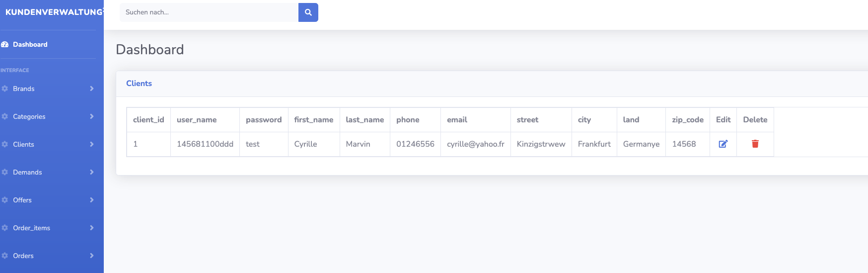
Task: Click the edit pencil icon for Cyrille
Action: point(723,144)
